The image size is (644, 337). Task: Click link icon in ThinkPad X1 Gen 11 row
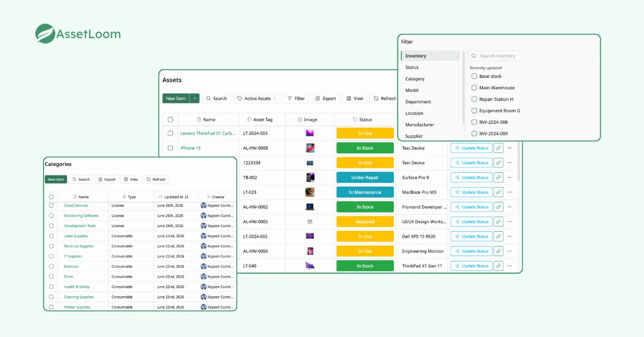coord(498,266)
